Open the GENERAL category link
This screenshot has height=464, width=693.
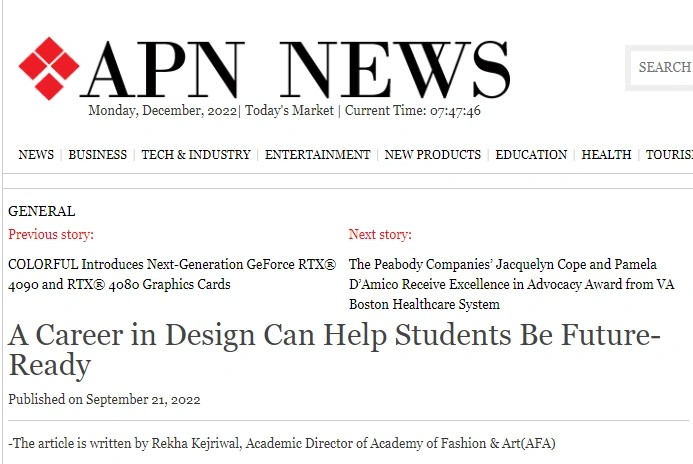pos(41,211)
